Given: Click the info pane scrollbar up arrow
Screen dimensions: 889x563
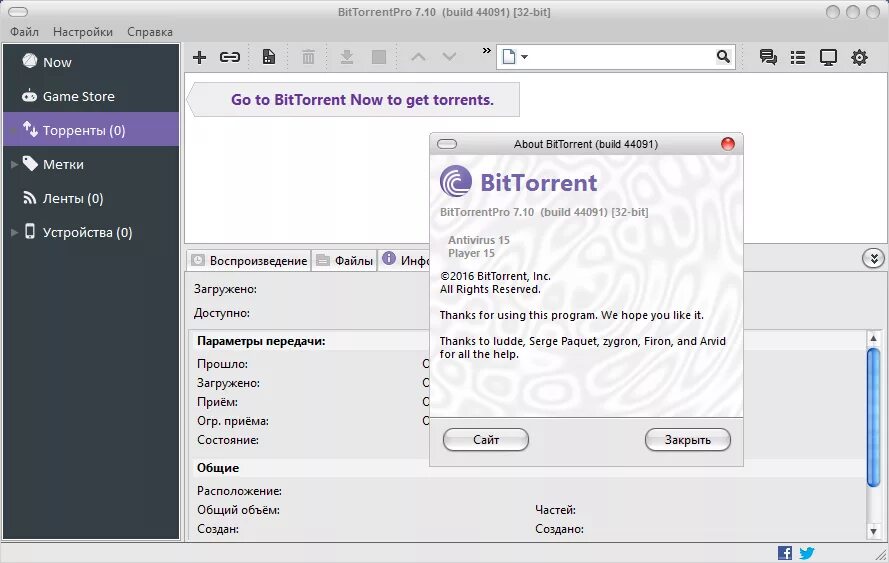Looking at the screenshot, I should click(874, 338).
